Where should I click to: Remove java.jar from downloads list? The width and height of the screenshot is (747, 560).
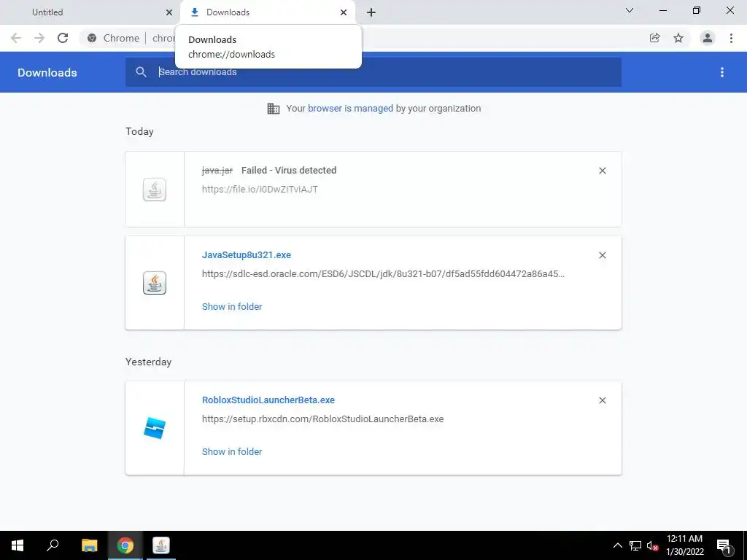click(x=602, y=171)
